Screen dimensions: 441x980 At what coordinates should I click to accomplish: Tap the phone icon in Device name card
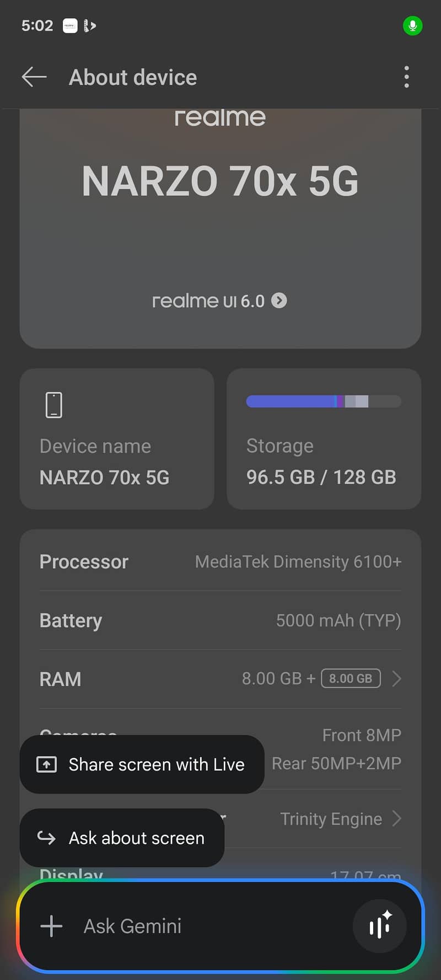[x=54, y=405]
